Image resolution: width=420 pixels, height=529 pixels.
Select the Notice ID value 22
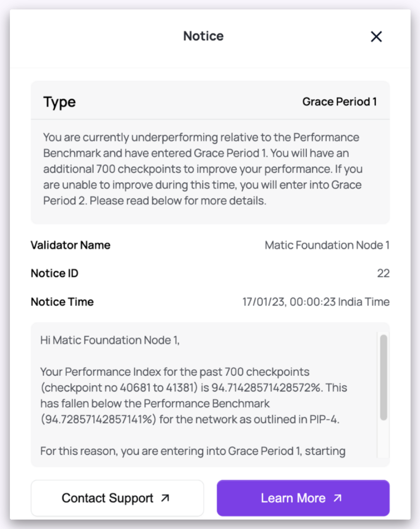(383, 273)
